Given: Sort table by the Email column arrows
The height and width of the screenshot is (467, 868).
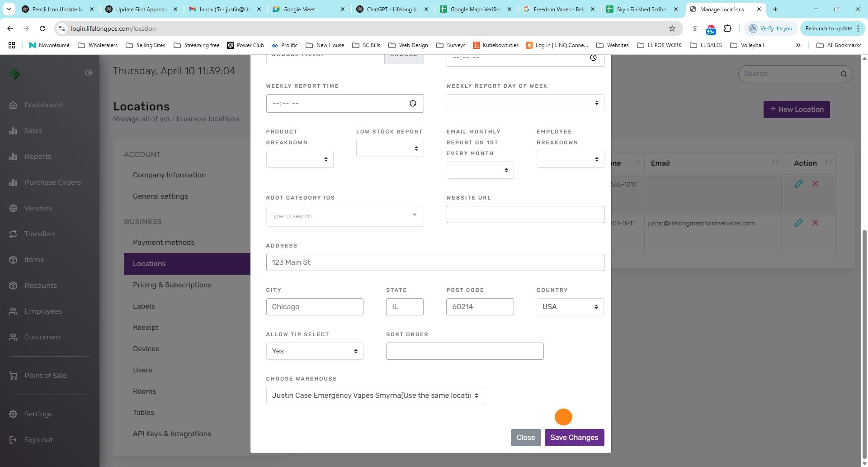Looking at the screenshot, I should point(775,163).
